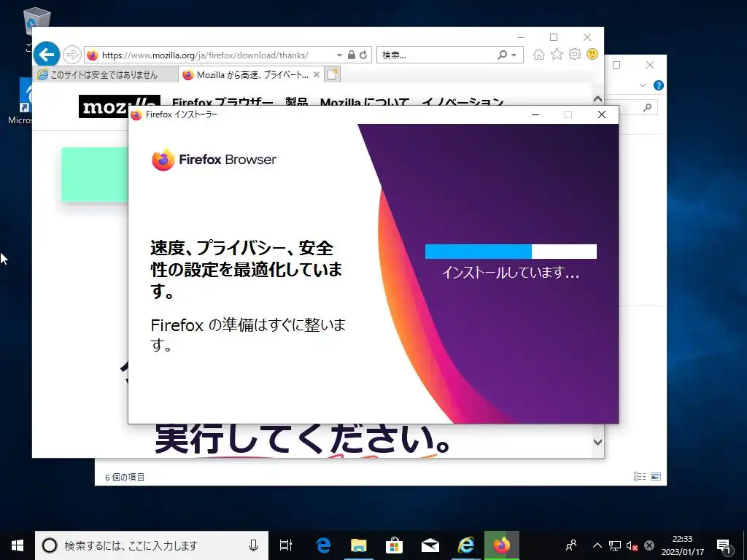
Task: Close the File Explorer window
Action: tap(650, 65)
